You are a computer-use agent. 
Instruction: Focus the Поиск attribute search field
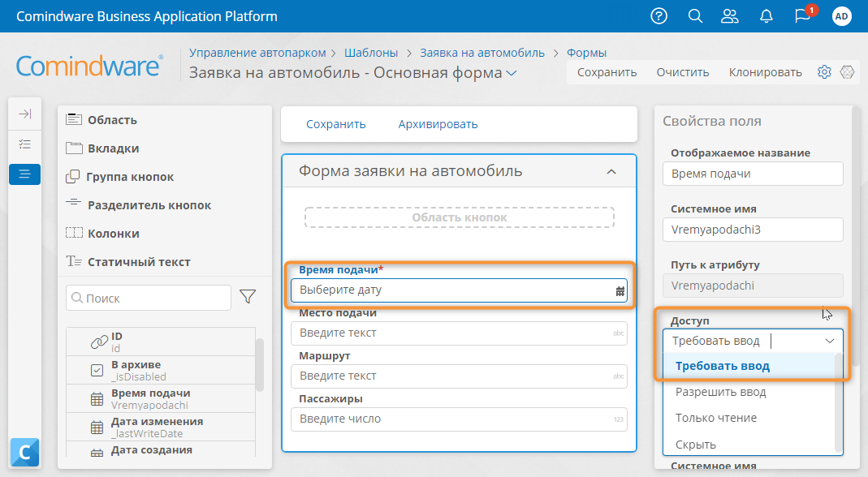149,298
